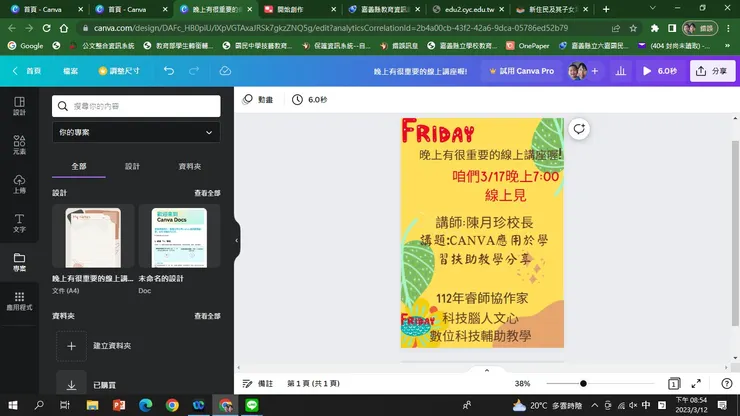This screenshot has height=416, width=740.
Task: Select the Friday poster on canvas
Action: click(x=482, y=233)
